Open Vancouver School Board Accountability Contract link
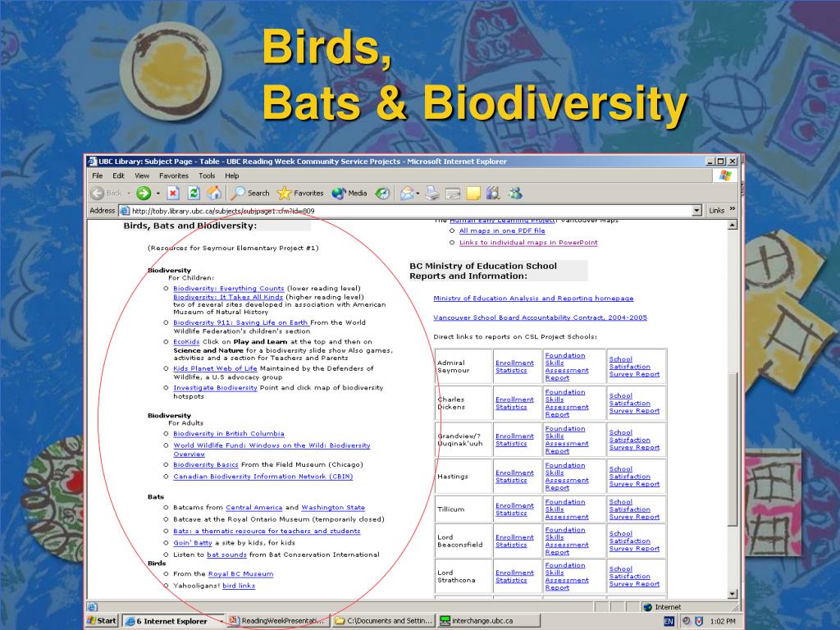 click(540, 317)
